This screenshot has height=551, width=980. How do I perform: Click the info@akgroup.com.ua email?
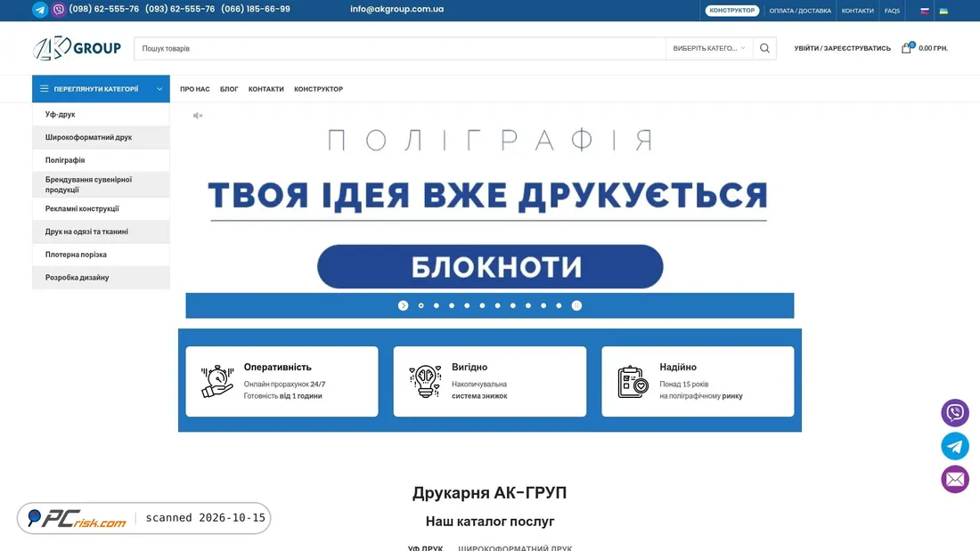(396, 10)
